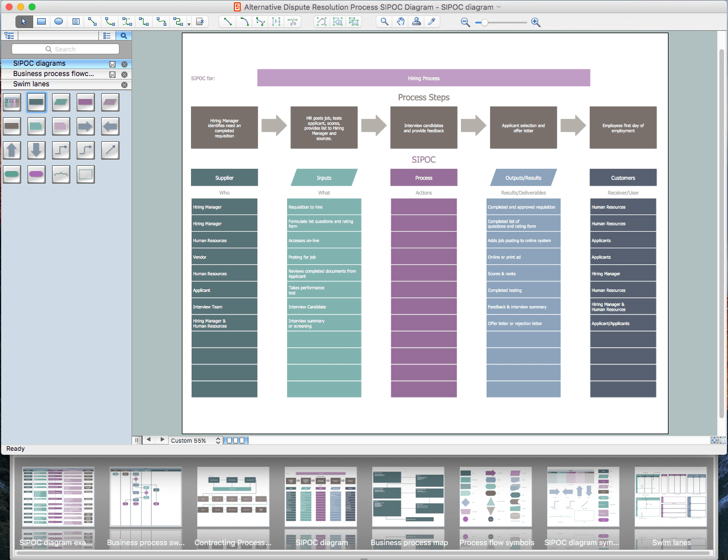This screenshot has width=728, height=560.
Task: Pick the curly brace stencil shape
Action: point(61,174)
